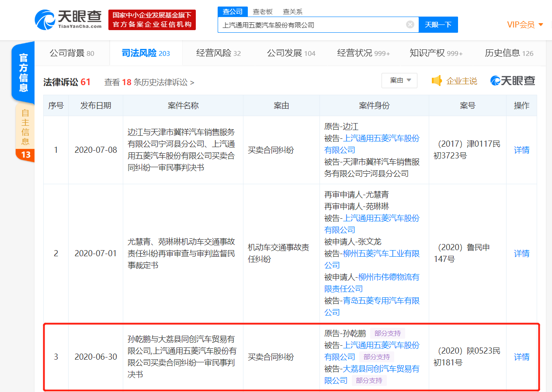This screenshot has height=392, width=552.
Task: Select the 自主信息 side tab
Action: (x=25, y=132)
